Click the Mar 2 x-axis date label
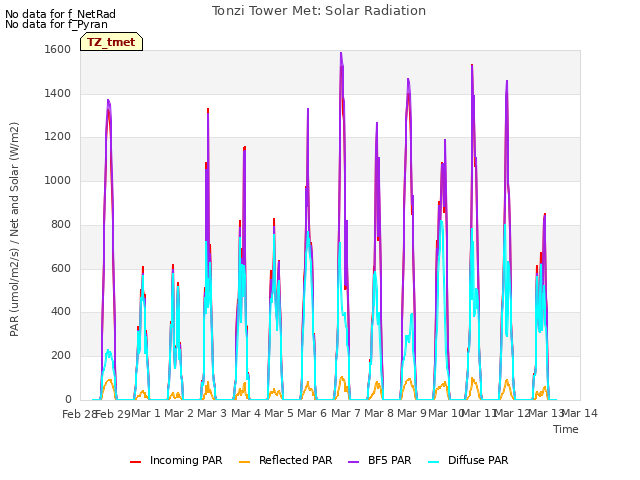This screenshot has width=640, height=480. tap(179, 413)
